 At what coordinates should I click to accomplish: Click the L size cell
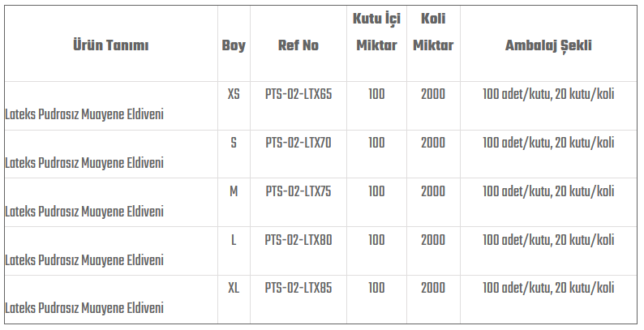(234, 240)
